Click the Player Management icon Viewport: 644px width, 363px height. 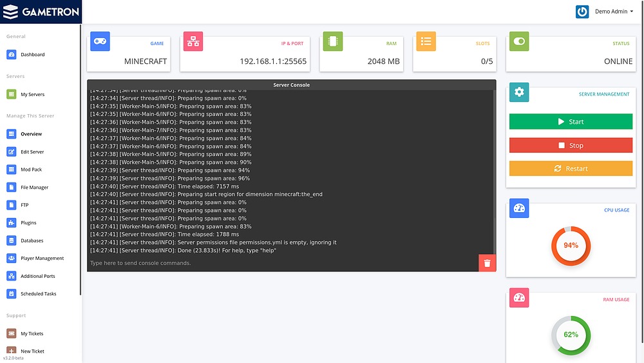(12, 258)
